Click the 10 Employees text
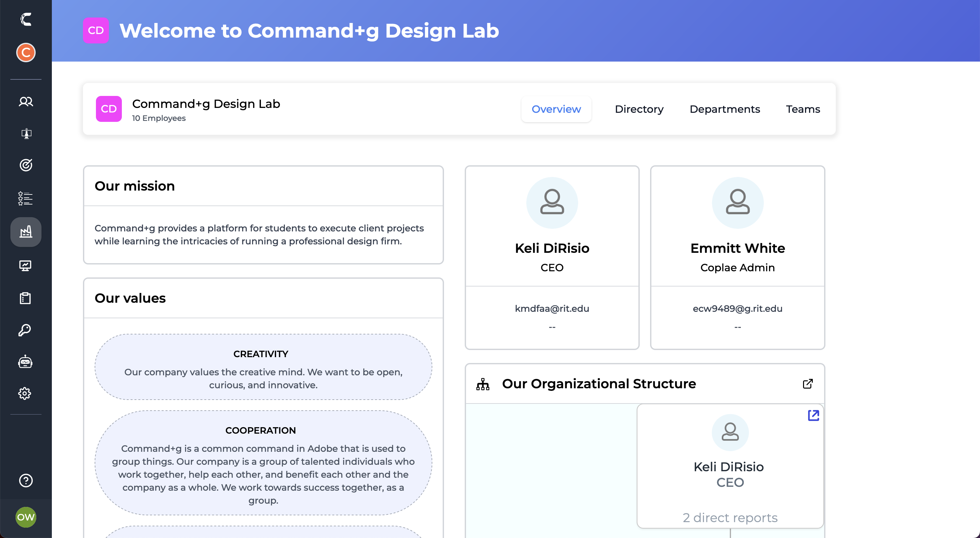Image resolution: width=980 pixels, height=538 pixels. 159,118
